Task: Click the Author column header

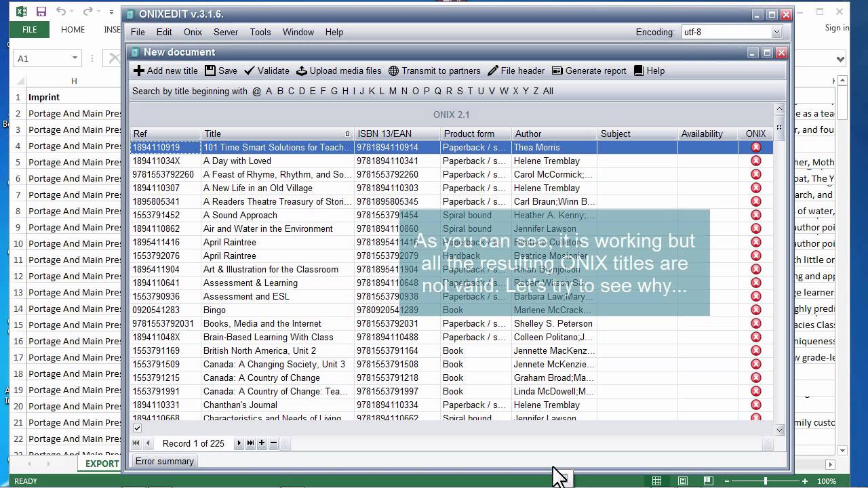Action: [554, 134]
